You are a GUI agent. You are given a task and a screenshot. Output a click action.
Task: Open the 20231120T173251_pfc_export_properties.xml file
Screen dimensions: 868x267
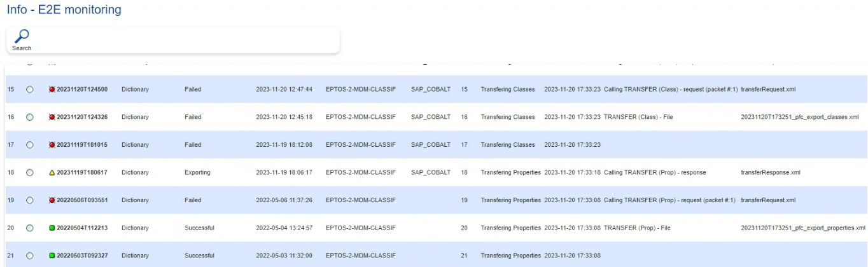[802, 228]
